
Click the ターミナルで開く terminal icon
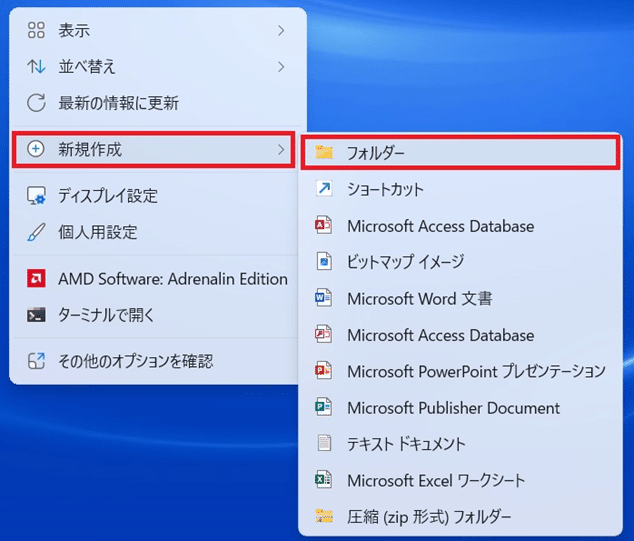pyautogui.click(x=36, y=315)
